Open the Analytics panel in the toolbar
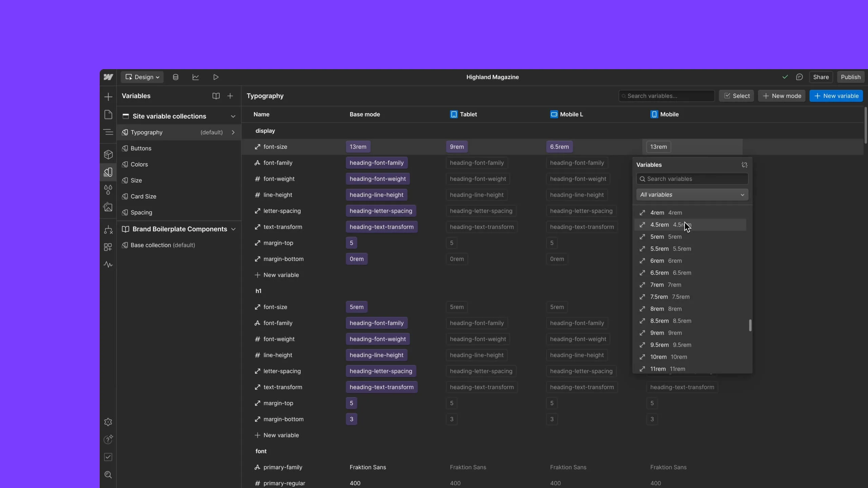The width and height of the screenshot is (868, 488). pos(196,77)
